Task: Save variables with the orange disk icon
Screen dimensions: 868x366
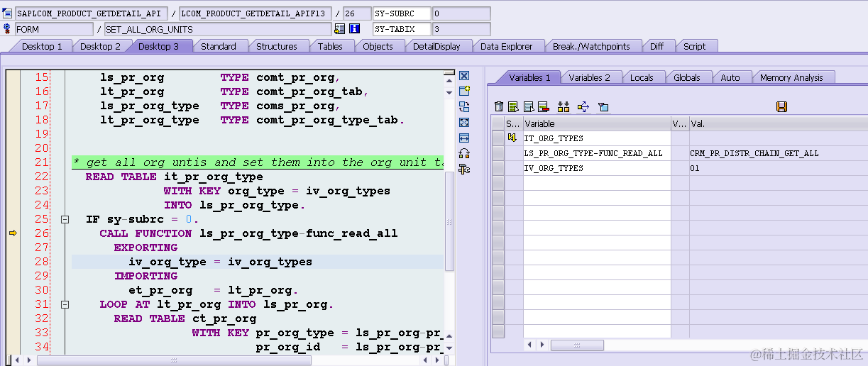Action: 781,106
